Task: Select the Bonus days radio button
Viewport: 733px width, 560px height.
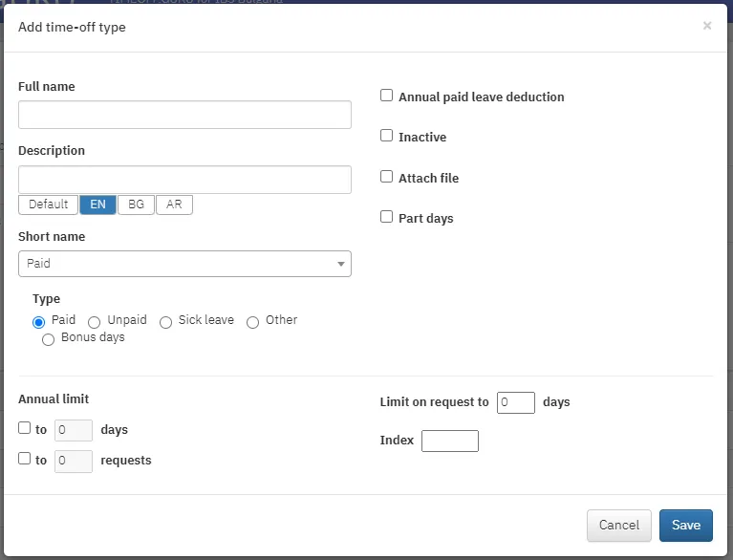Action: tap(48, 339)
